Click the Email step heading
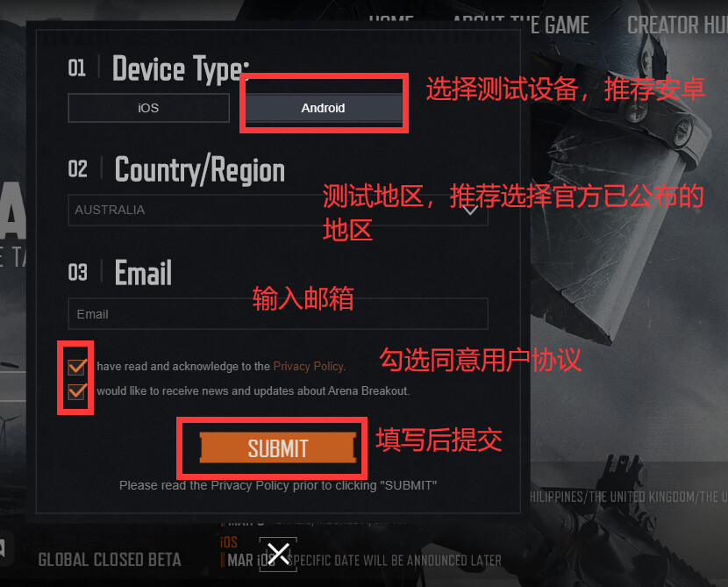 (143, 273)
